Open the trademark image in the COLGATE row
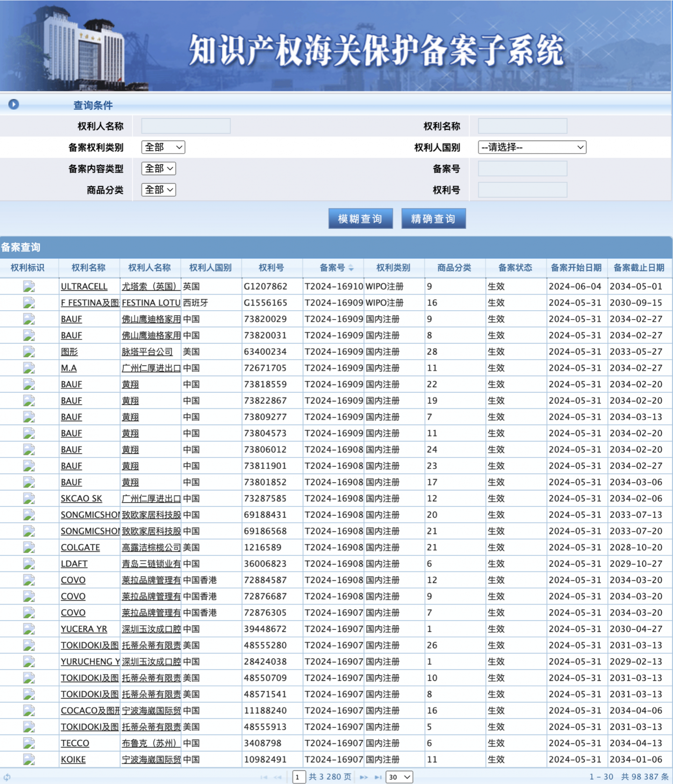Screen dimensions: 673x784 (29, 548)
